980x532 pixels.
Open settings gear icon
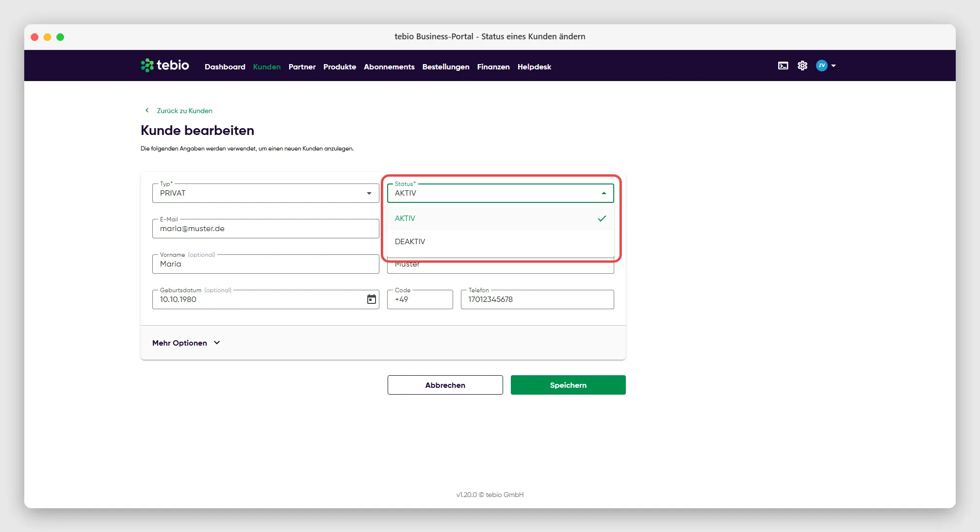[802, 66]
